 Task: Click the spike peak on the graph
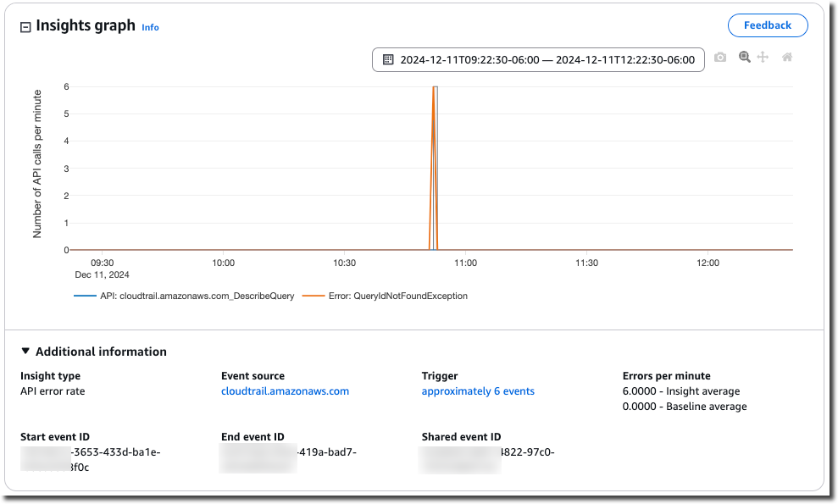pyautogui.click(x=434, y=86)
